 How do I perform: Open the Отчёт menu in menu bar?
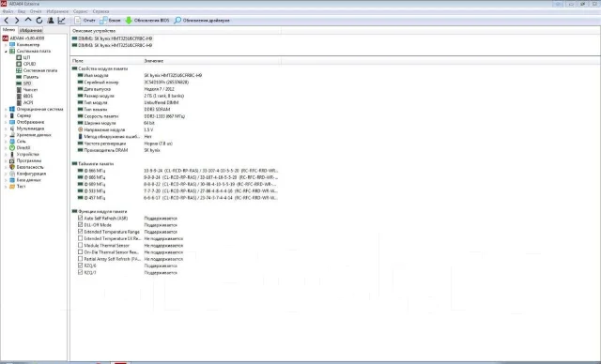36,11
